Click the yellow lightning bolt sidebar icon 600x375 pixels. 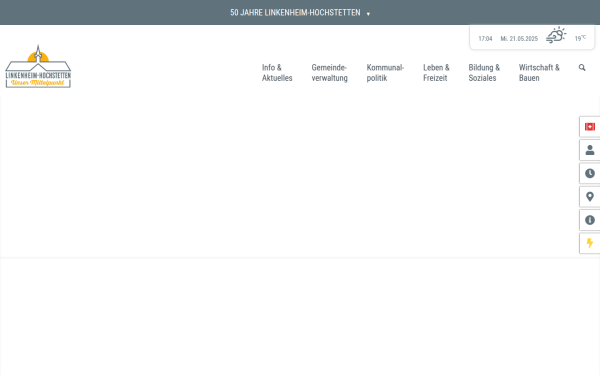[x=590, y=243]
